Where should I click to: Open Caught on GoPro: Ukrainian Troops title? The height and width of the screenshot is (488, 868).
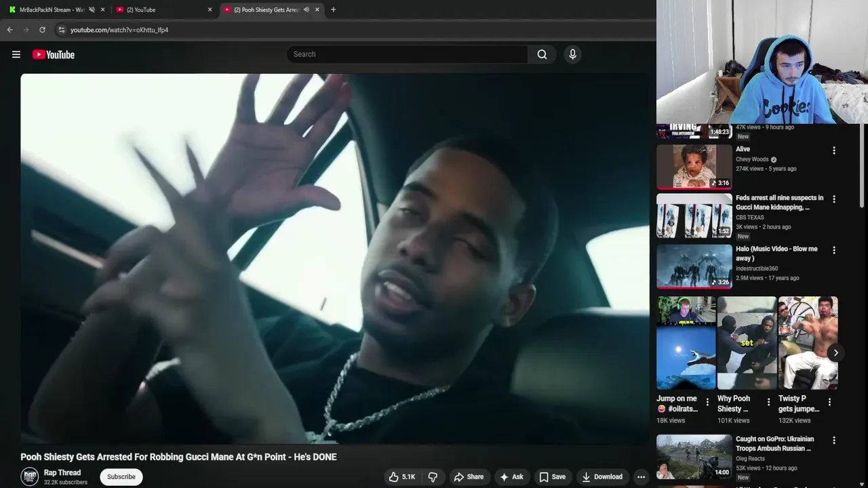click(775, 444)
